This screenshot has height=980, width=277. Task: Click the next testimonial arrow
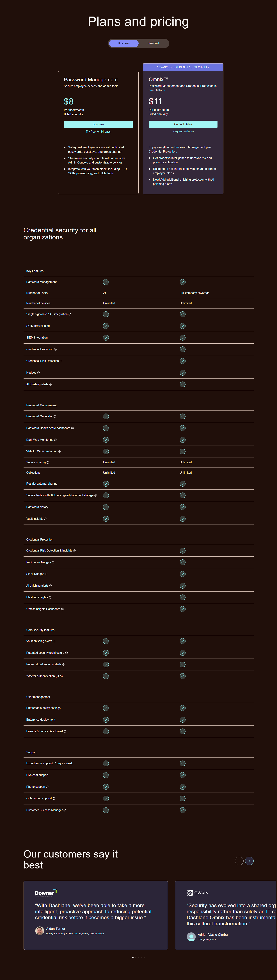tap(249, 861)
